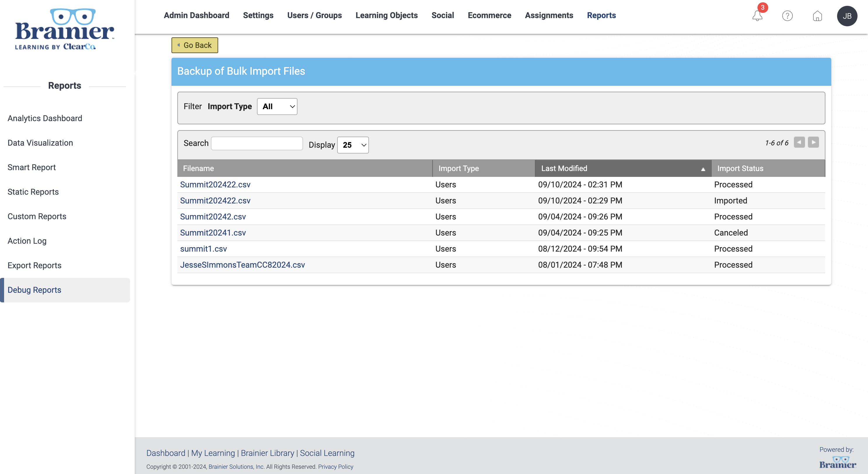Open Users / Groups menu
Viewport: 868px width, 474px height.
[x=314, y=15]
